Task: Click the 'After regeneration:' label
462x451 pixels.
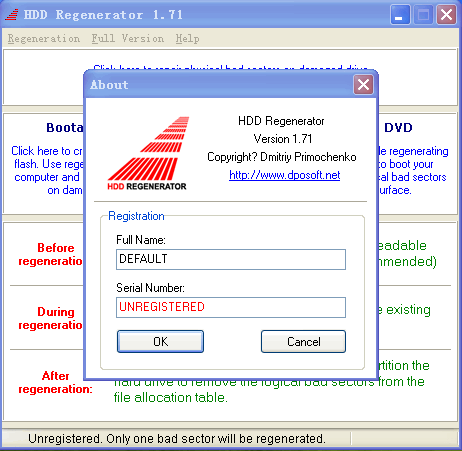Action: 55,382
